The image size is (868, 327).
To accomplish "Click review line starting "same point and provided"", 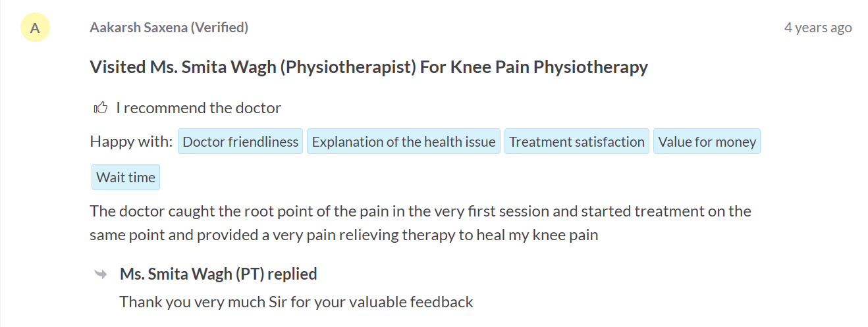I will coord(344,235).
